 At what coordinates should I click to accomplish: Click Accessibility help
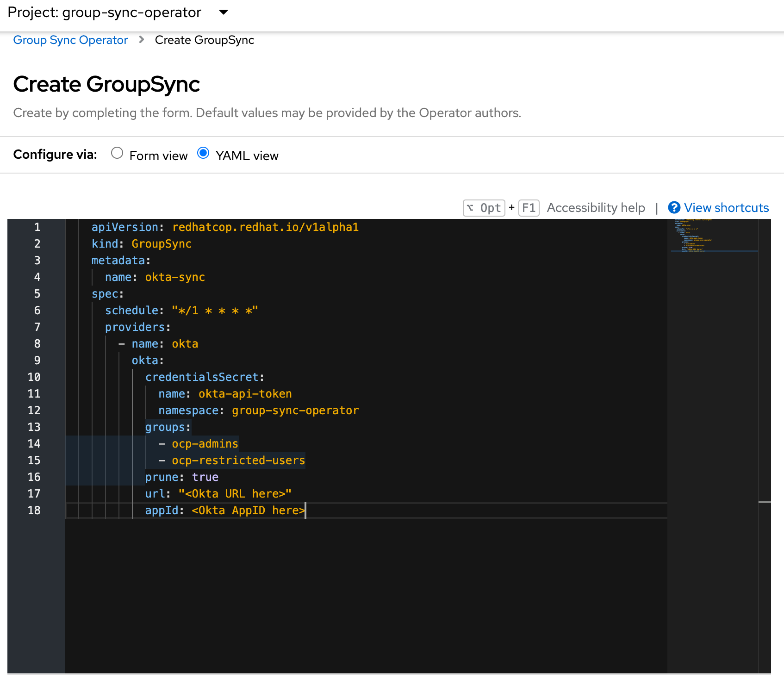596,207
